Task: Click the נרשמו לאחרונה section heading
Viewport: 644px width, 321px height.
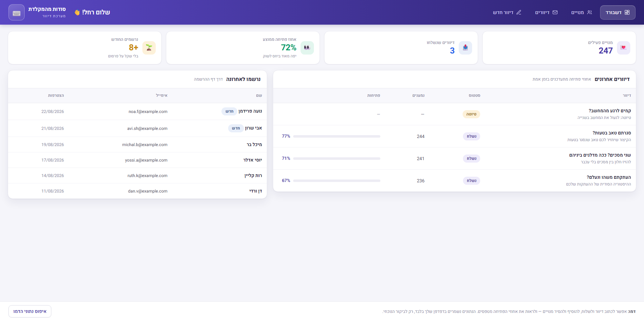Action: 243,79
